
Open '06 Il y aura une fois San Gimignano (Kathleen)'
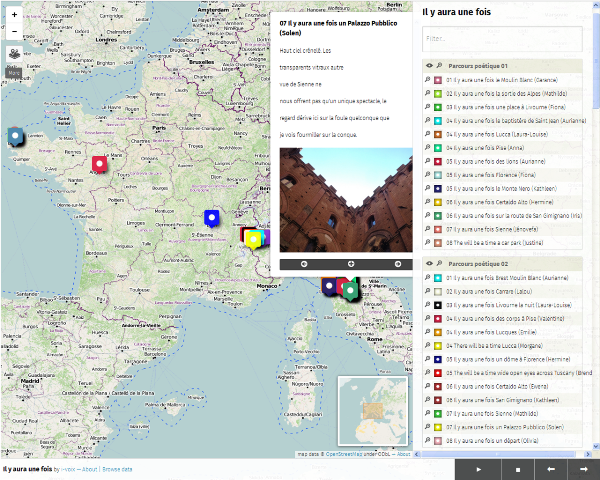[502, 400]
